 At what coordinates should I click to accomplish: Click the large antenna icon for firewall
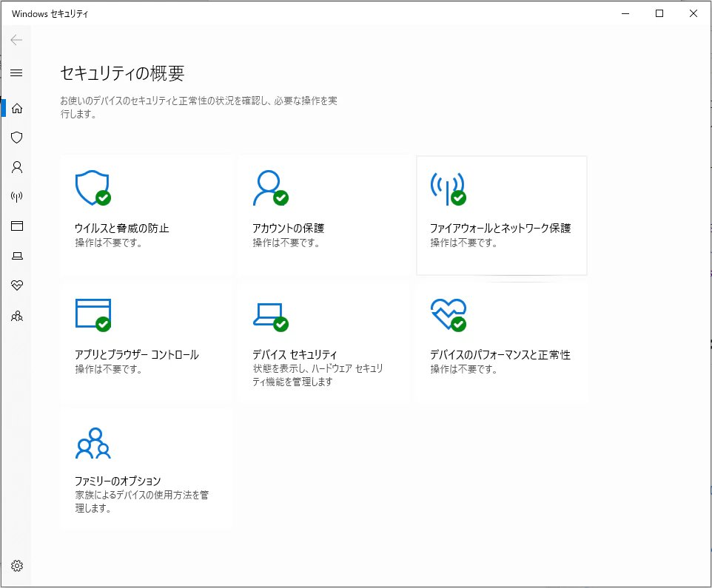tap(449, 189)
